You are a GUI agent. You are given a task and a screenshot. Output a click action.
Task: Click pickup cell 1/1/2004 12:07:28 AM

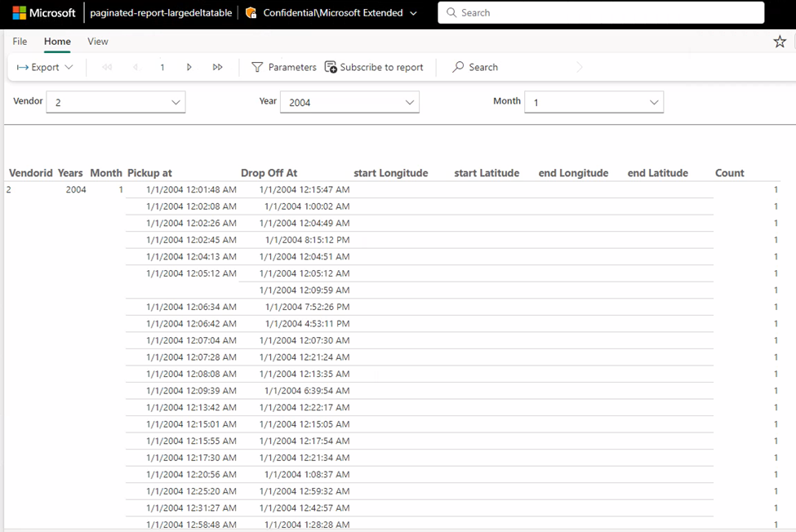191,357
